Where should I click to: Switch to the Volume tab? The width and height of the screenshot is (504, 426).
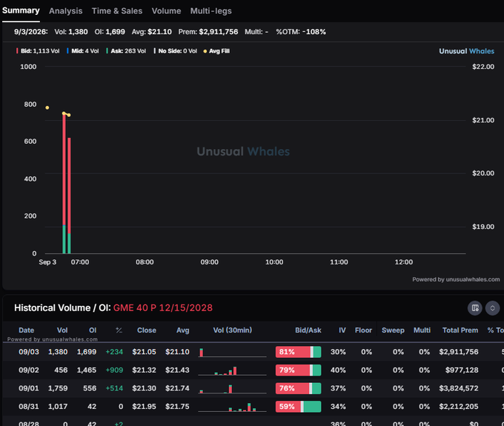tap(166, 11)
